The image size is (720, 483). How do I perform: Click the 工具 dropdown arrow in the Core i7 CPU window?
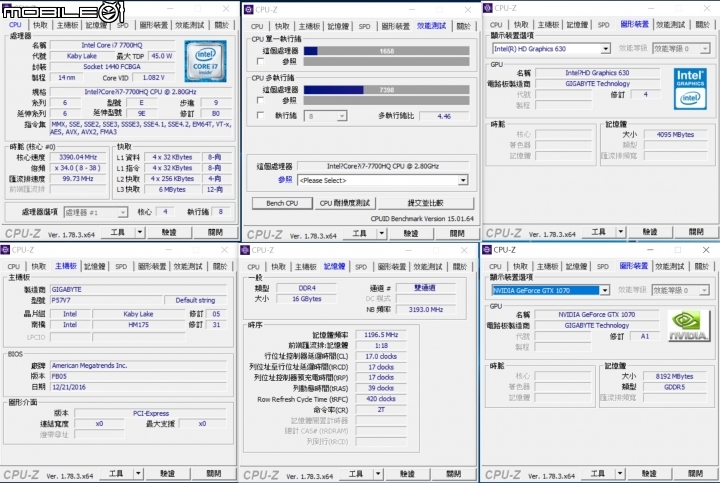pos(140,232)
